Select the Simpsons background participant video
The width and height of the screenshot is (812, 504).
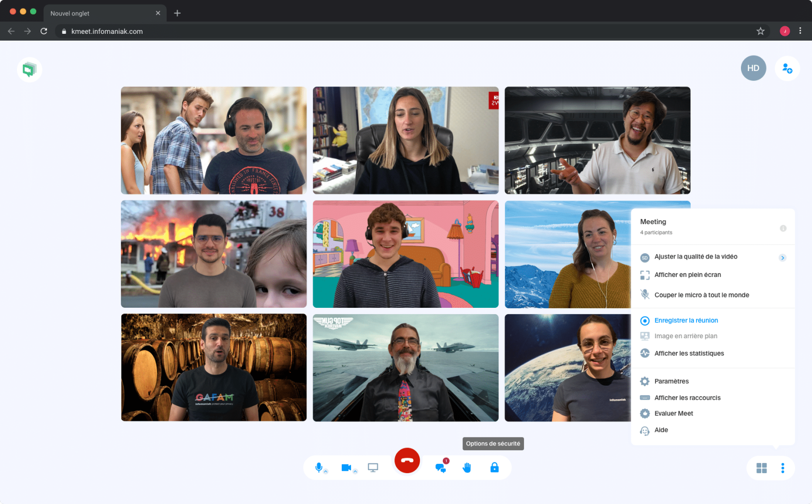[406, 254]
